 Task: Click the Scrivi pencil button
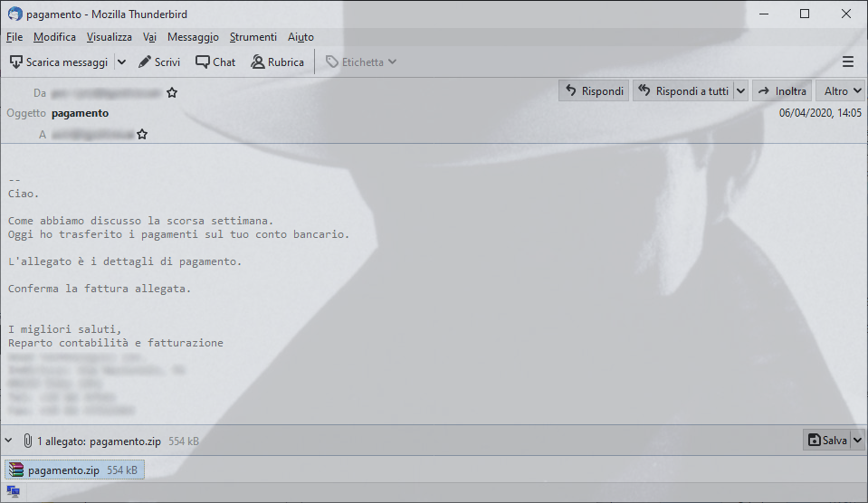pos(159,62)
